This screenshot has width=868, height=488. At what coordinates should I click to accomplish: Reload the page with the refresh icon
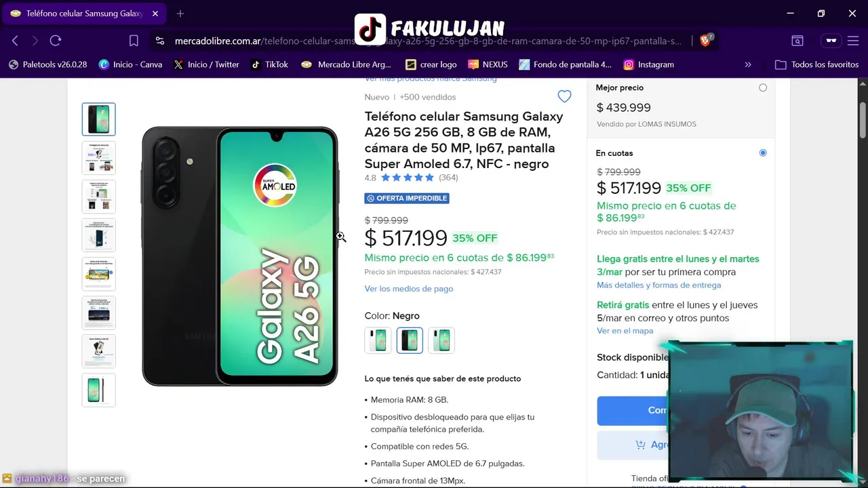[56, 41]
